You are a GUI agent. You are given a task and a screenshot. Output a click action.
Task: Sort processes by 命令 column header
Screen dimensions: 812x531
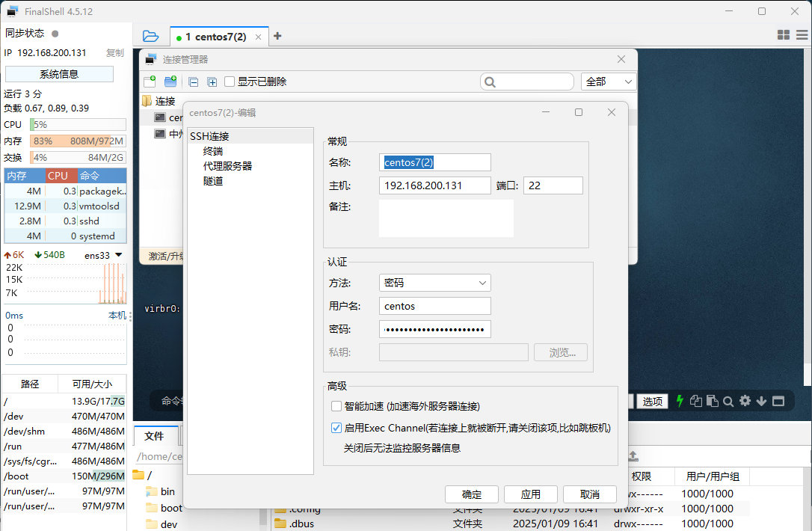pyautogui.click(x=102, y=176)
